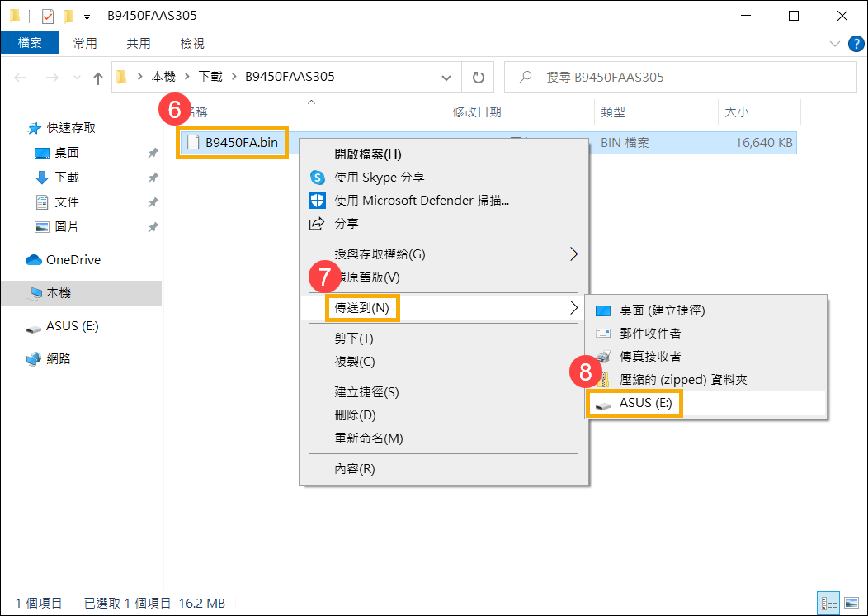Click the up-arrow parent folder button
The height and width of the screenshot is (616, 868).
(x=98, y=78)
